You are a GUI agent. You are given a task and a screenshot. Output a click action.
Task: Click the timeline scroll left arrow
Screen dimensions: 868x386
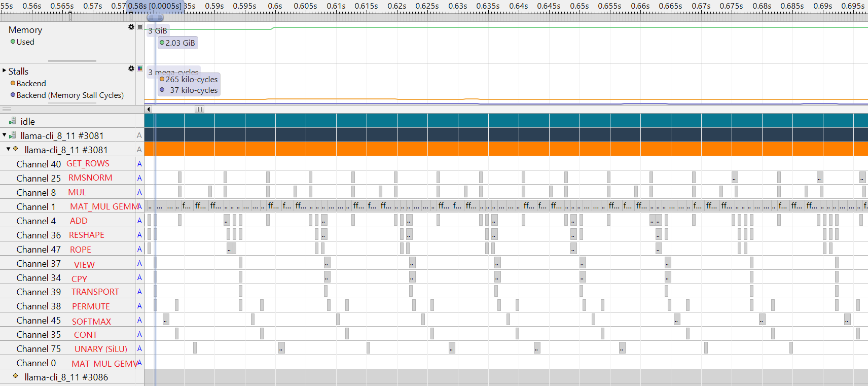pyautogui.click(x=149, y=109)
